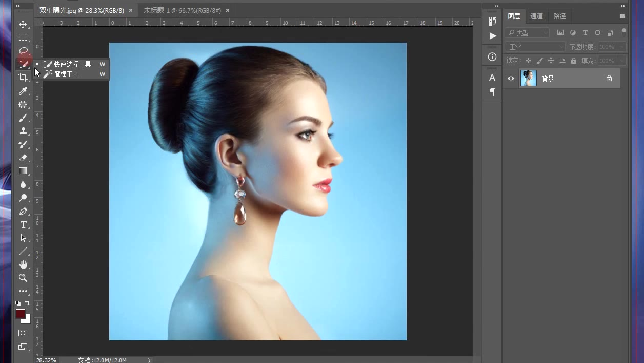Open the 正常 blend mode dropdown
The image size is (644, 363).
(535, 47)
